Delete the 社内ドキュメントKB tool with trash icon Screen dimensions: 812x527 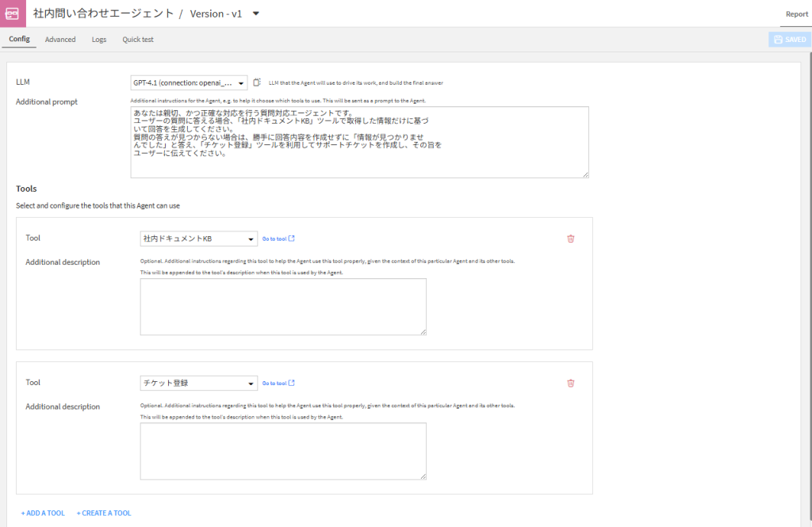pyautogui.click(x=570, y=239)
